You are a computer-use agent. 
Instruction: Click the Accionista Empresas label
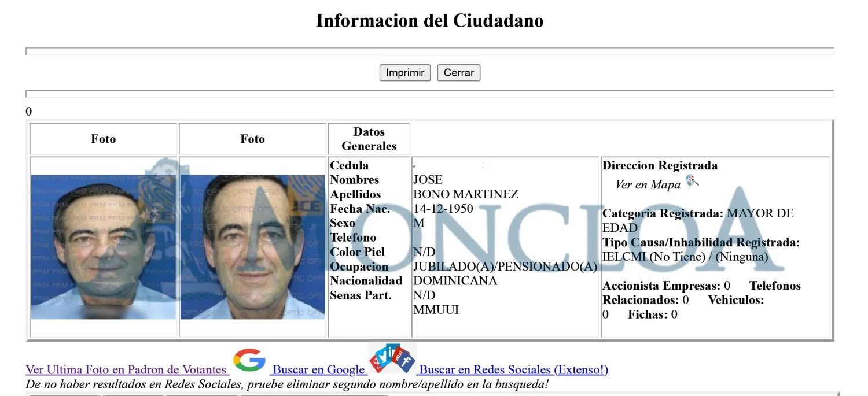click(661, 286)
